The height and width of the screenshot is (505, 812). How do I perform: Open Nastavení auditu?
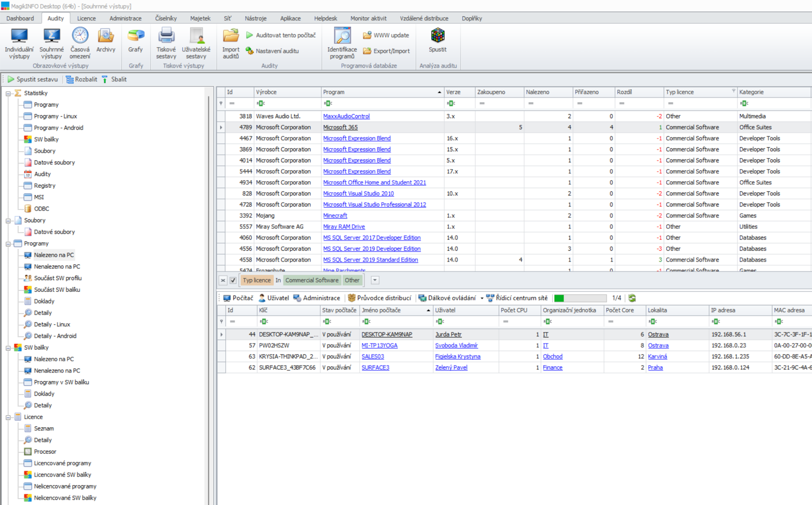click(272, 51)
